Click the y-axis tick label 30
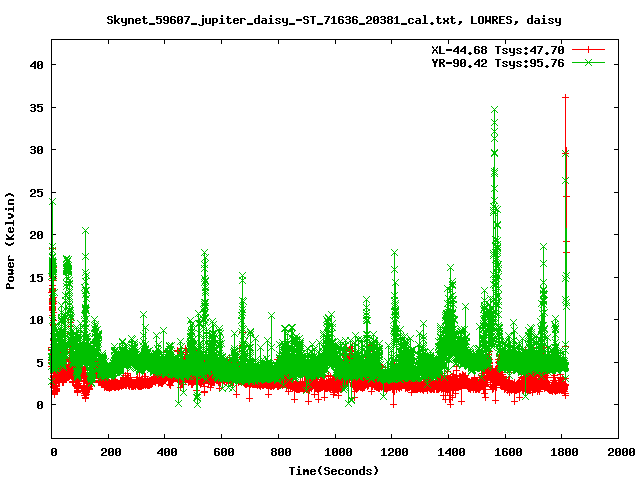 point(37,150)
